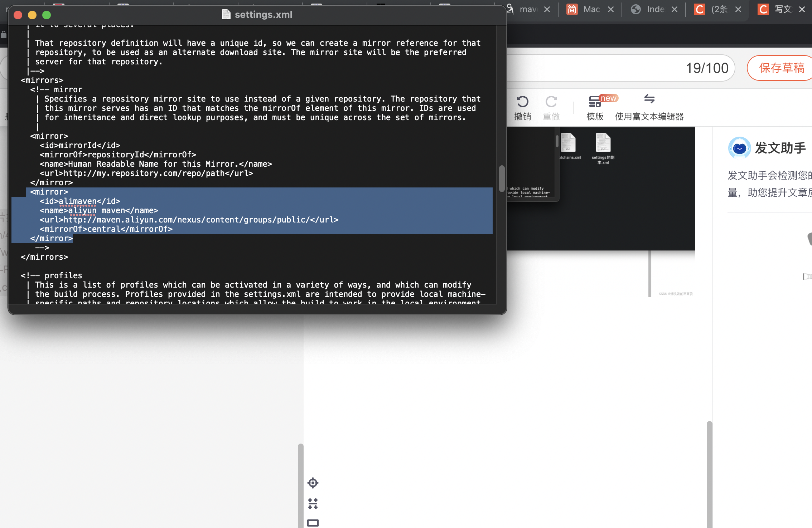The height and width of the screenshot is (528, 812).
Task: Click the settings.xml document icon in title bar
Action: (x=226, y=15)
